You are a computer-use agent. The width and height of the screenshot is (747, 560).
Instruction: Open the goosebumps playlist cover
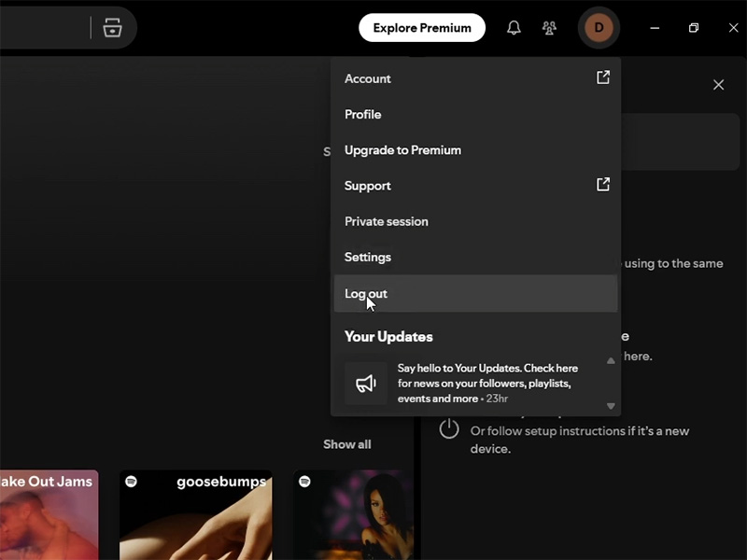[x=195, y=515]
